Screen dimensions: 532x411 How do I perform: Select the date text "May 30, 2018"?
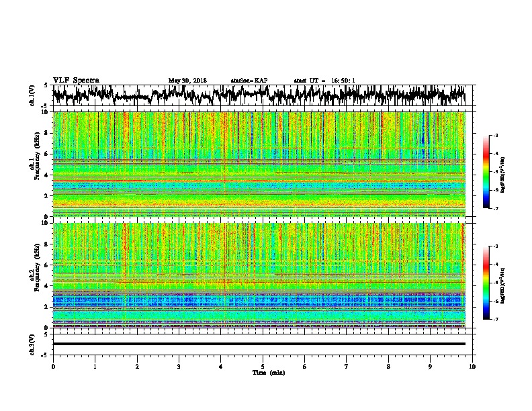click(187, 81)
